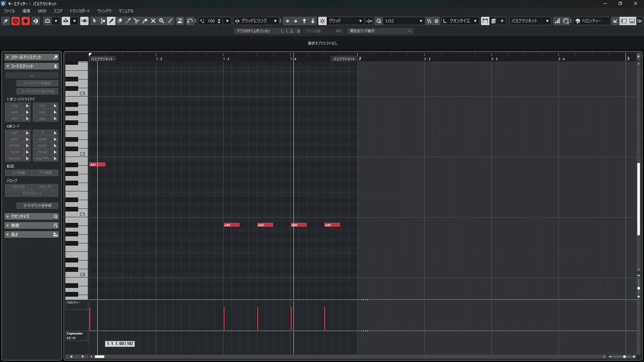The image size is (644, 362).
Task: Select the Split scissors tool
Action: pos(136,21)
